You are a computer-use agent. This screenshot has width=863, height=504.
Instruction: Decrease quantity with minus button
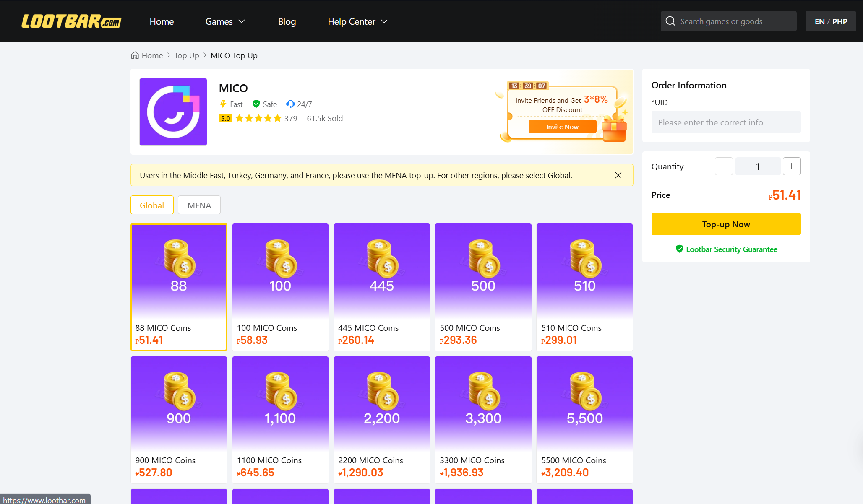(x=724, y=166)
